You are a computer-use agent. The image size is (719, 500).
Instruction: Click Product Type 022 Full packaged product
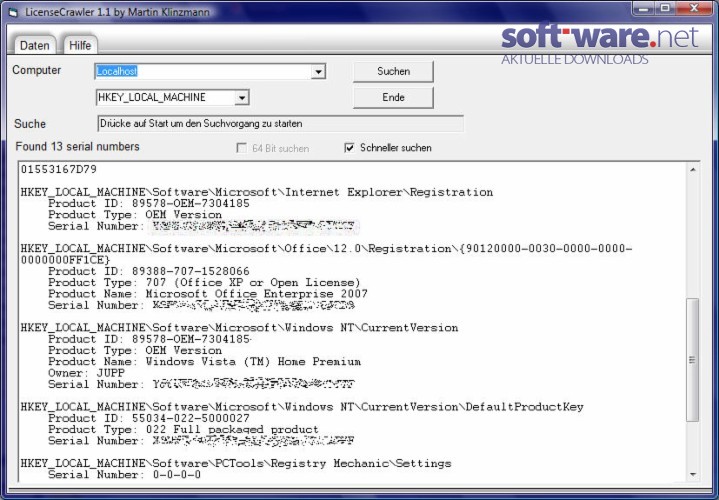click(x=183, y=429)
